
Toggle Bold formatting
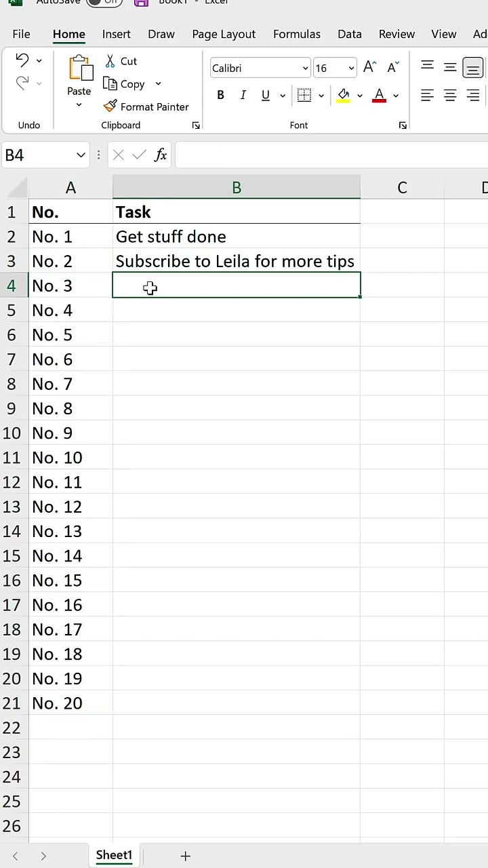pyautogui.click(x=220, y=96)
